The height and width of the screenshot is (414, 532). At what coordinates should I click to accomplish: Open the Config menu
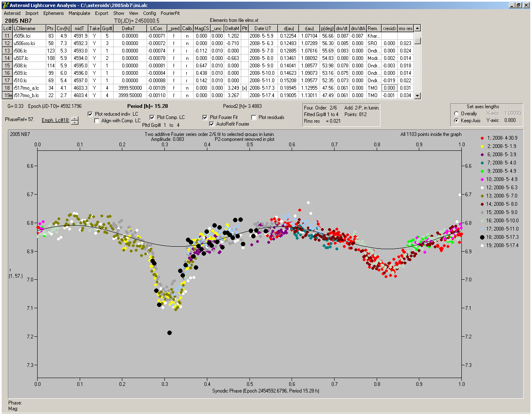coord(150,13)
